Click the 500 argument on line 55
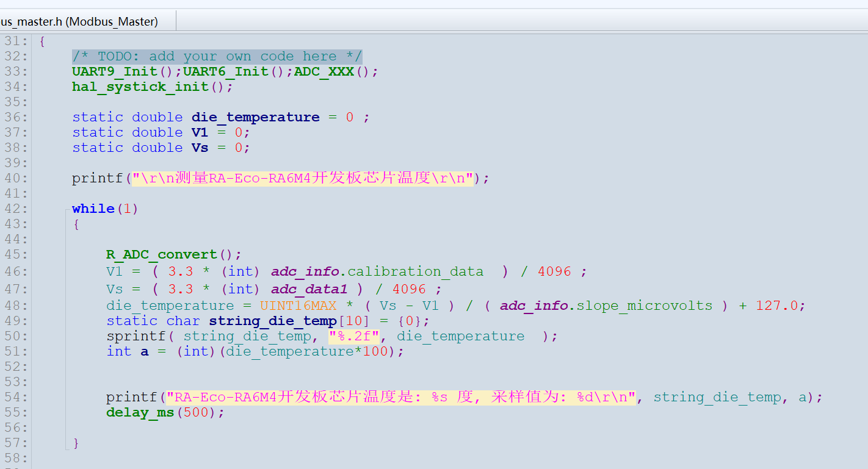The width and height of the screenshot is (868, 469). pyautogui.click(x=196, y=412)
